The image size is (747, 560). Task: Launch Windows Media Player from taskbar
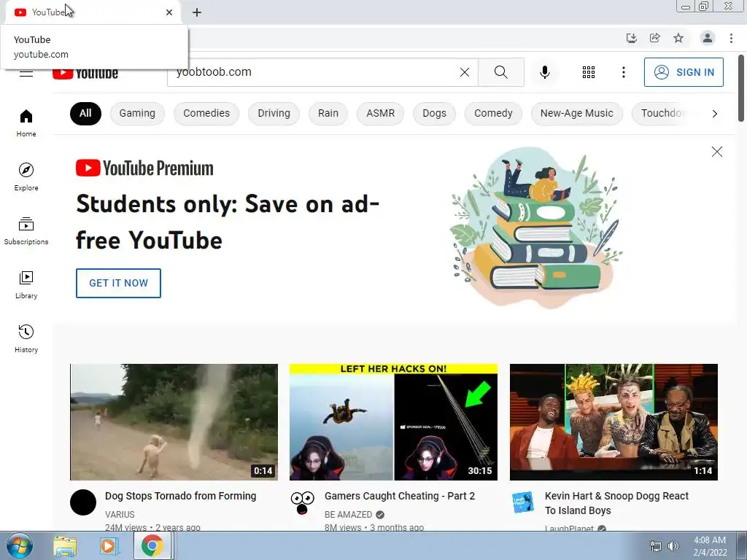click(109, 546)
